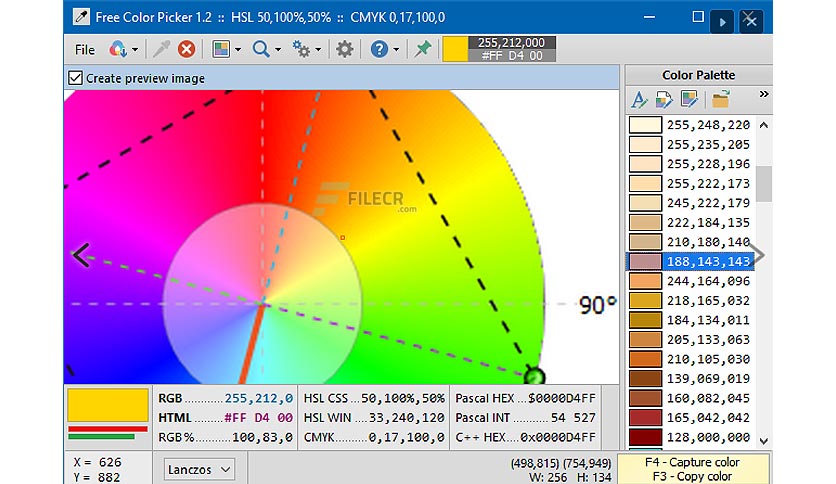This screenshot has width=836, height=484.
Task: Pick the 128,000,000 palette color
Action: pyautogui.click(x=690, y=437)
